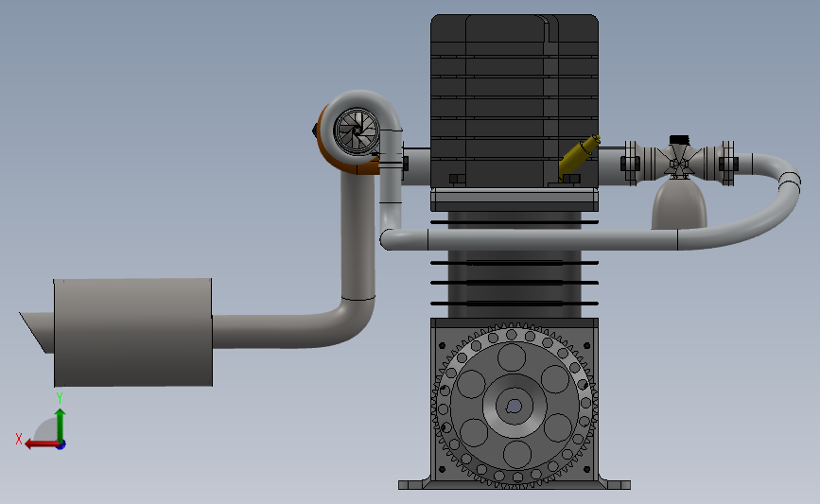This screenshot has width=820, height=504.
Task: Select the angled exhaust tip on the muffler
Action: coord(37,333)
